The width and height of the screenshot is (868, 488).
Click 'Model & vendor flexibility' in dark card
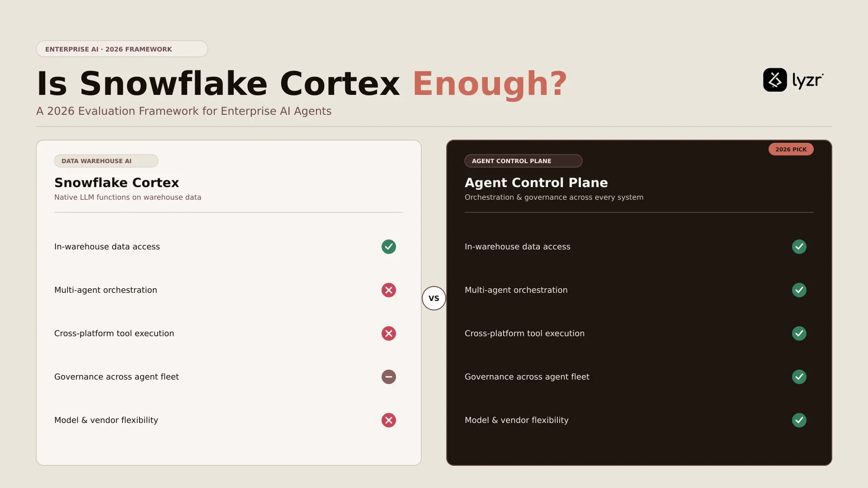pyautogui.click(x=517, y=420)
